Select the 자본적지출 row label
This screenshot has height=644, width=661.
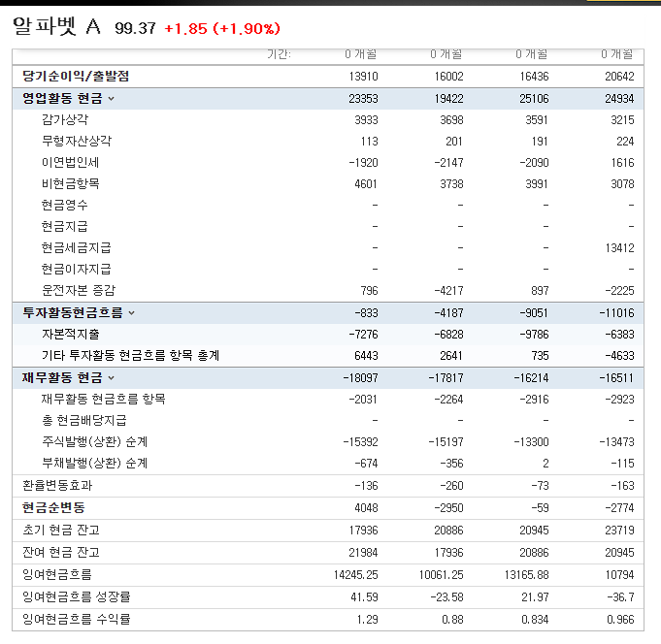pyautogui.click(x=71, y=335)
